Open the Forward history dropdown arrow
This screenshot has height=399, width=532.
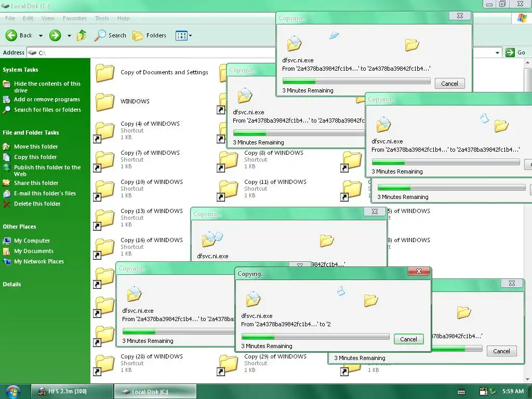click(x=69, y=35)
